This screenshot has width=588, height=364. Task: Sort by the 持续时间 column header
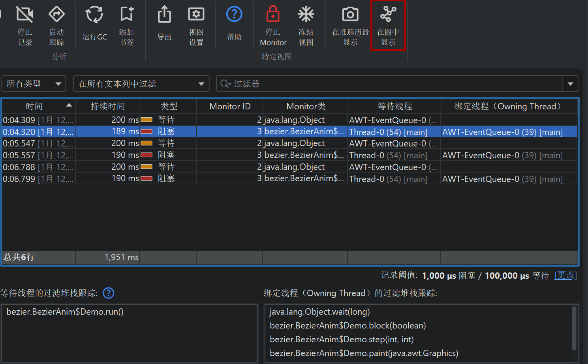(x=107, y=106)
